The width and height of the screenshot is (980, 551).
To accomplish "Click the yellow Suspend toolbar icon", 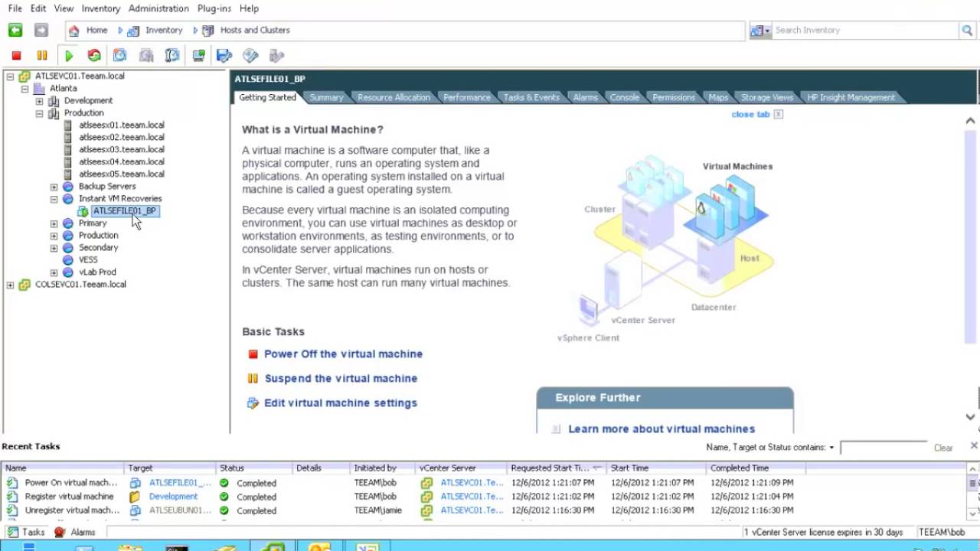I will 42,56.
